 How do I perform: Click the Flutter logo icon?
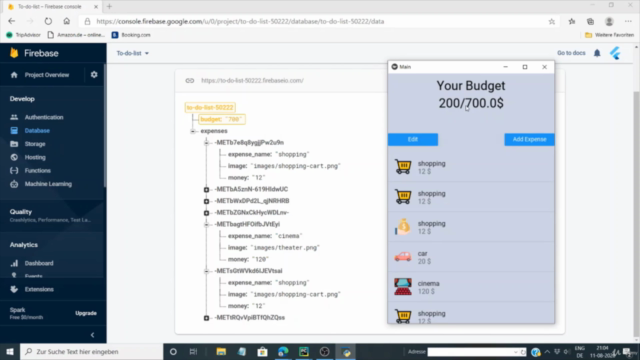coord(615,53)
